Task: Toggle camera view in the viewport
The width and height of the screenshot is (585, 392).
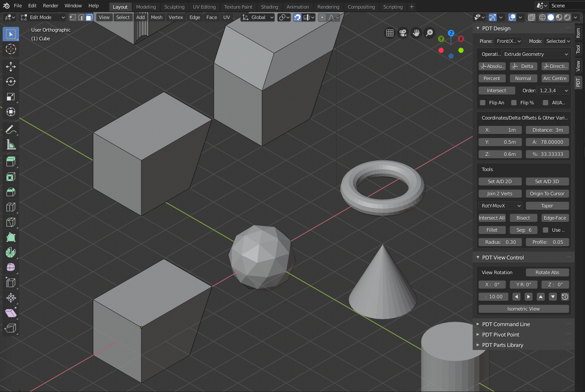Action: point(403,33)
